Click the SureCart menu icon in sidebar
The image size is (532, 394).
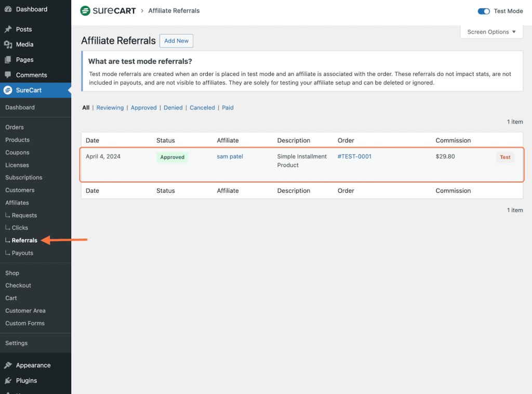tap(8, 90)
